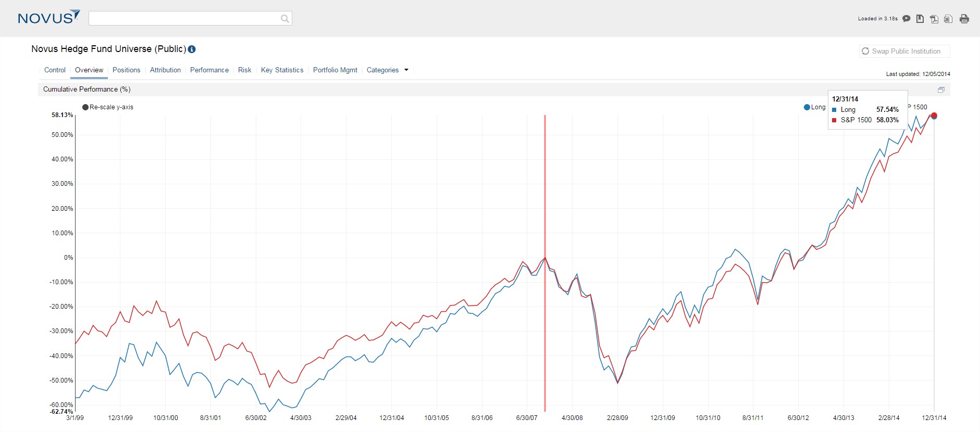The image size is (980, 432).
Task: Go to the Portfolio Mgmt tab
Action: pyautogui.click(x=335, y=70)
